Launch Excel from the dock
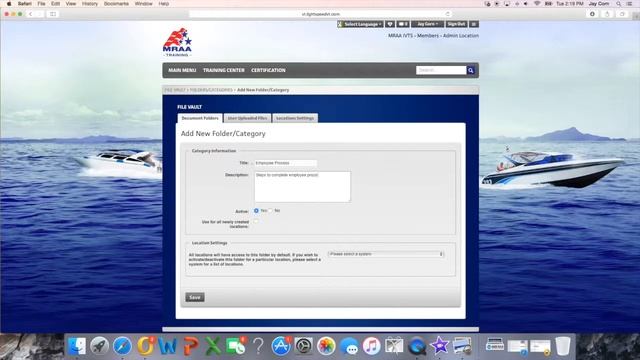Screen dimensions: 640x360 pyautogui.click(x=213, y=346)
